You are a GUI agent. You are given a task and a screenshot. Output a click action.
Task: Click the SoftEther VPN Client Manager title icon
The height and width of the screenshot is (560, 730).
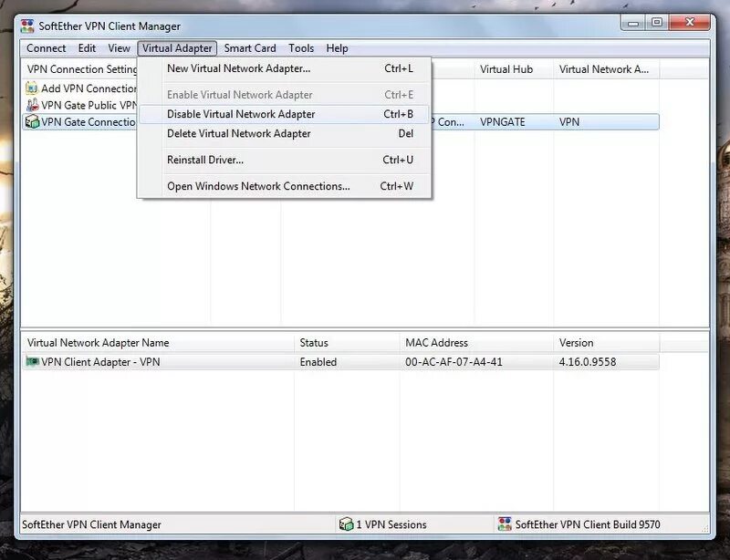27,26
